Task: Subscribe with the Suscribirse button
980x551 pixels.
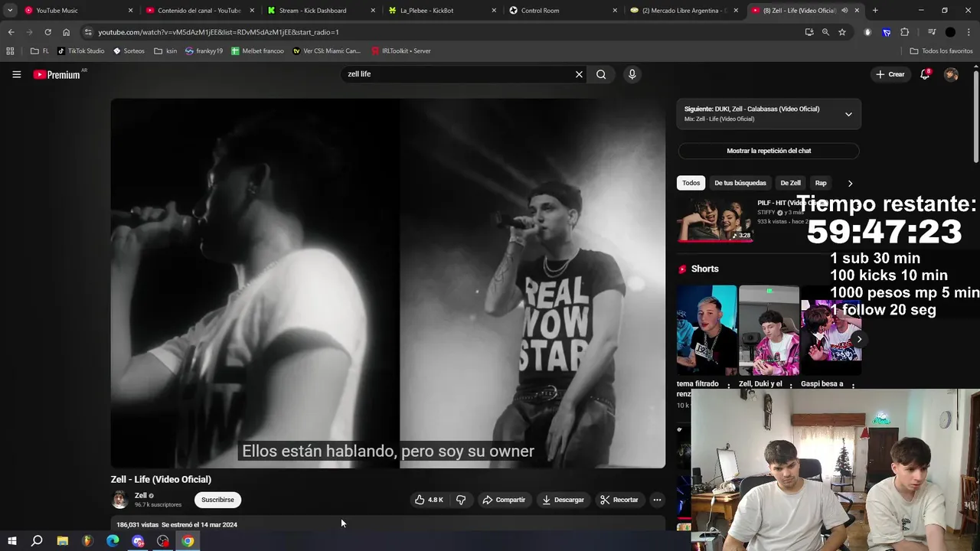Action: click(217, 500)
